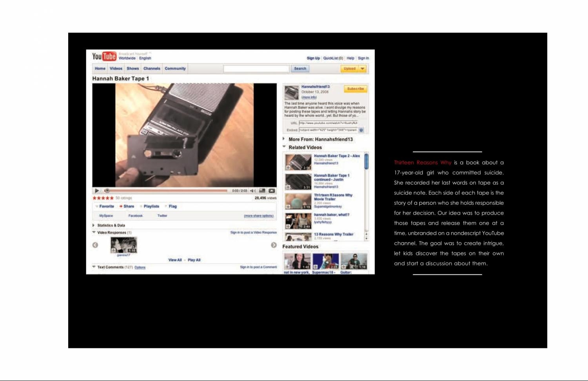Click Sign in to post a Video Response
The width and height of the screenshot is (588, 381).
pos(253,233)
